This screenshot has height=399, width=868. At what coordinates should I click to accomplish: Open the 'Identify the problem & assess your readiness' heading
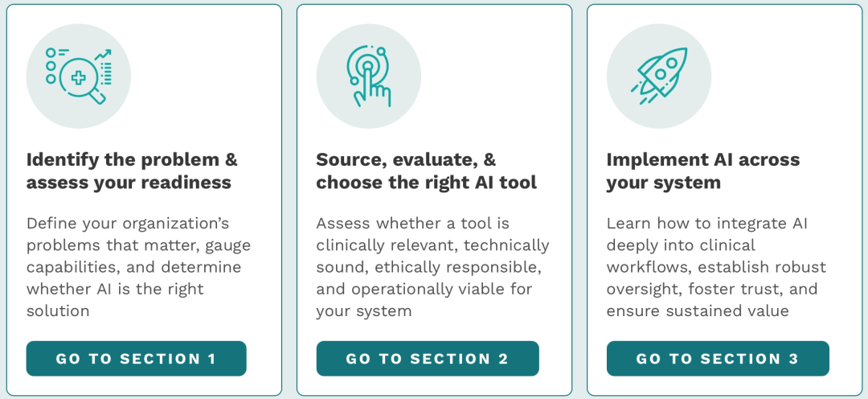132,171
